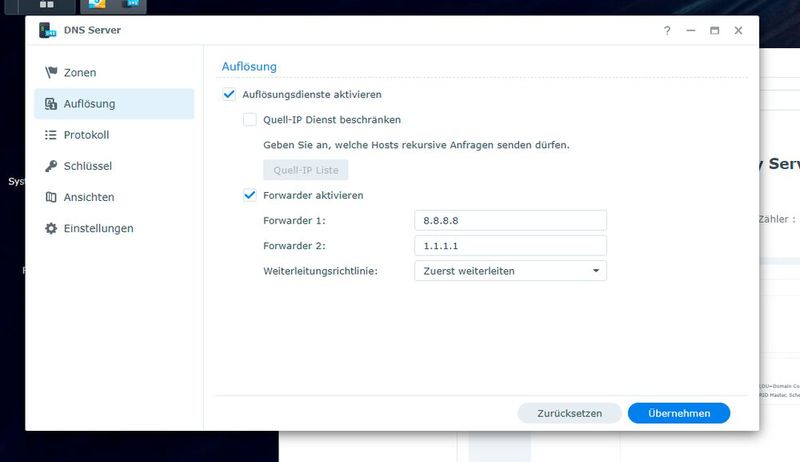The width and height of the screenshot is (800, 462).
Task: Close the DNS Server window
Action: pos(738,31)
